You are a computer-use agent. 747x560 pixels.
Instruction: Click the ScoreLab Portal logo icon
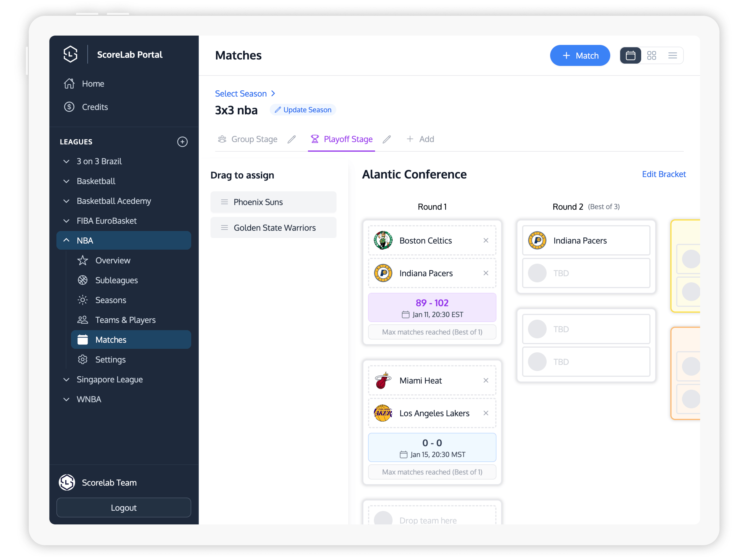[70, 54]
